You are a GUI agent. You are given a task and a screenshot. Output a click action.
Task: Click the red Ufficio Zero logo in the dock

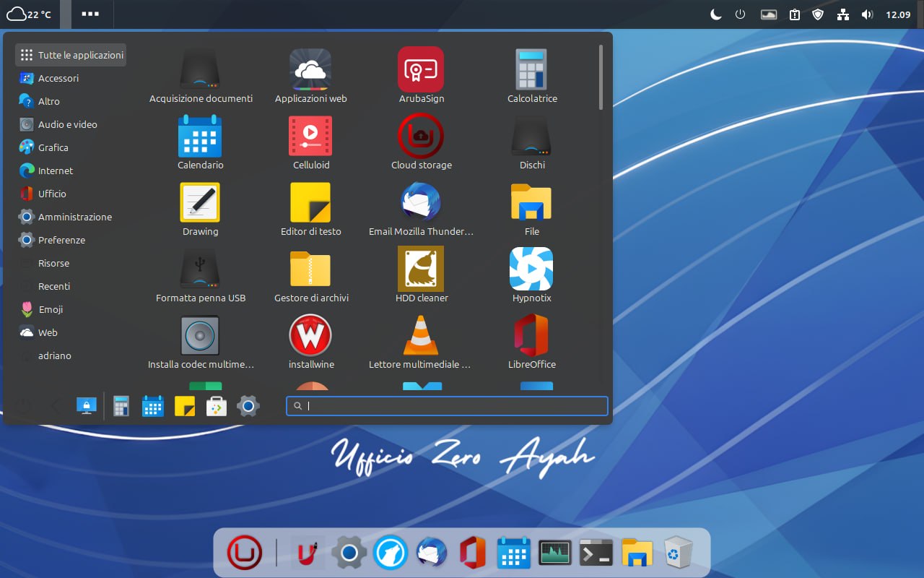click(x=245, y=553)
